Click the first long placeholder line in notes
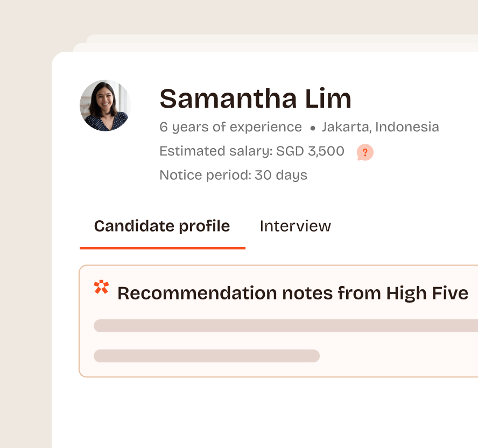The width and height of the screenshot is (478, 448). tap(285, 326)
